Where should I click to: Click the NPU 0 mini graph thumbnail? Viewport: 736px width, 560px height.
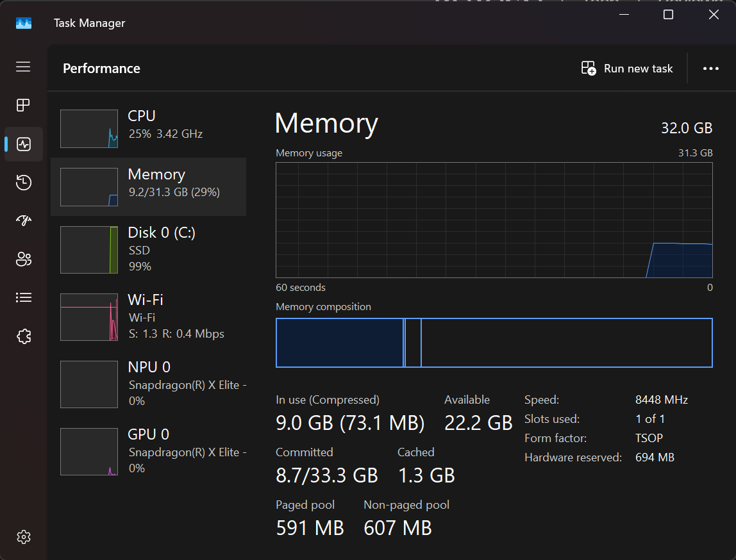point(89,384)
